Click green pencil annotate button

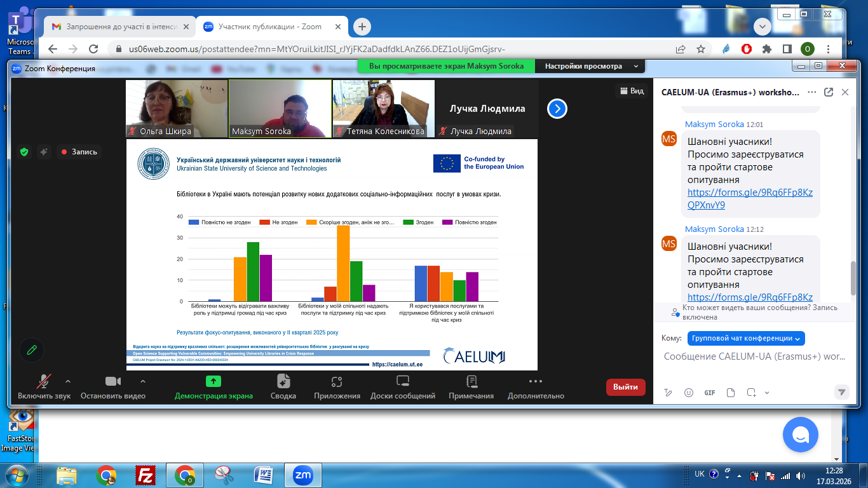pos(32,349)
